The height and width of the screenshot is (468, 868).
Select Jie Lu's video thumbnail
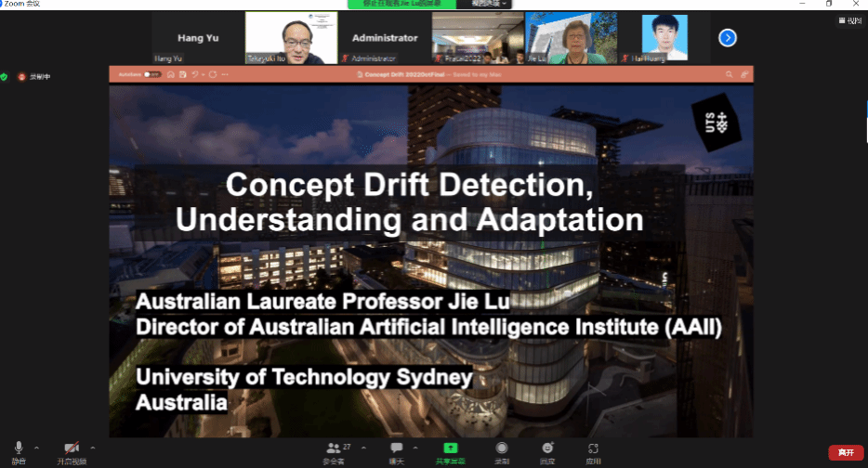click(571, 38)
